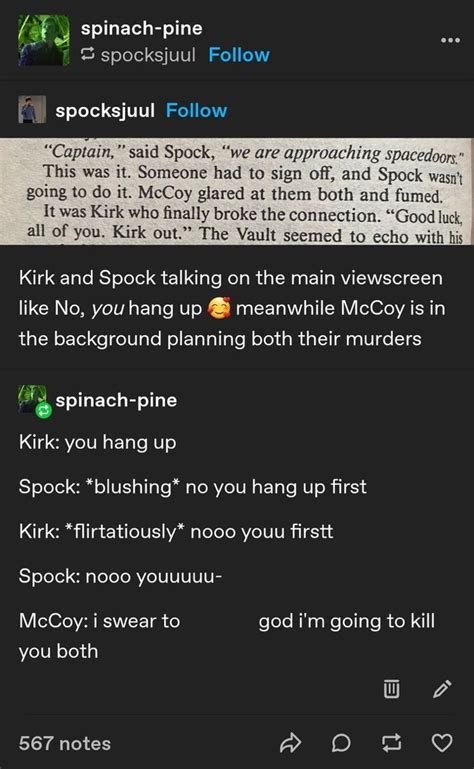The height and width of the screenshot is (769, 474).
Task: Click spocksjuul small avatar
Action: coord(32,110)
